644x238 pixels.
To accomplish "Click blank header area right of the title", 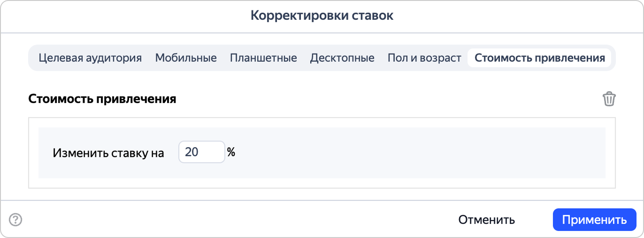I will (516, 16).
